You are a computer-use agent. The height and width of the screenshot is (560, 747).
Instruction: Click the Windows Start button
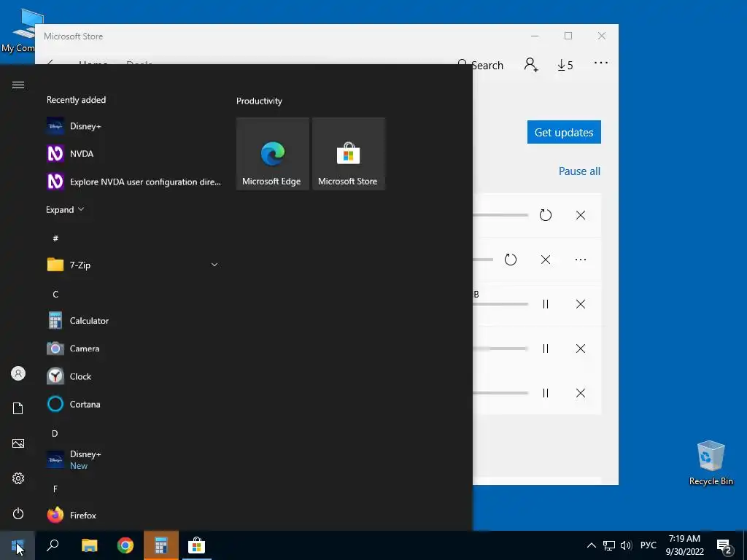[x=18, y=545]
